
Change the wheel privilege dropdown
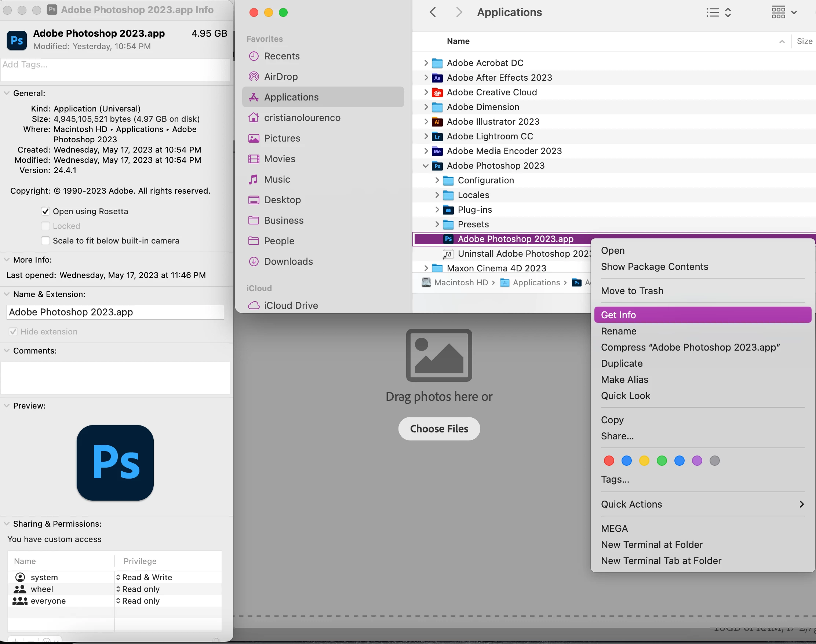(138, 589)
